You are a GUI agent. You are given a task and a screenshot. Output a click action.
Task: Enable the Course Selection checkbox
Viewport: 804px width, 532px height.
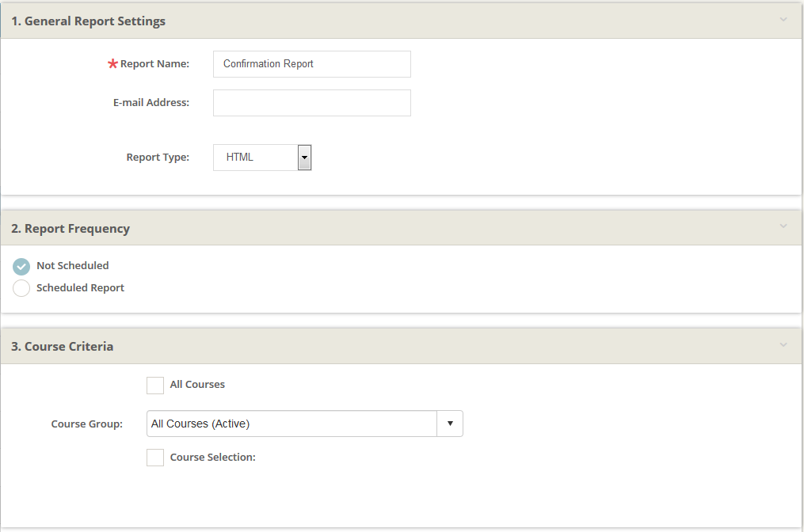point(155,458)
